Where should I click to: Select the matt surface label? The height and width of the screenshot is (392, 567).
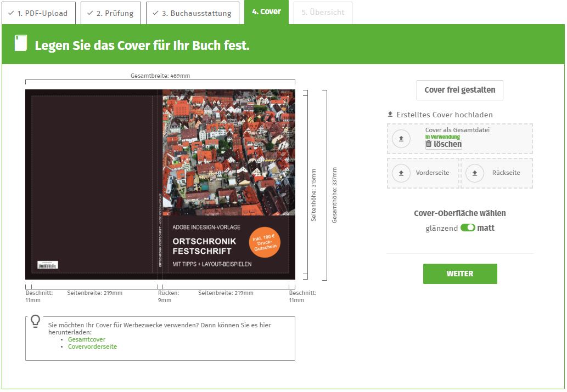(x=486, y=228)
